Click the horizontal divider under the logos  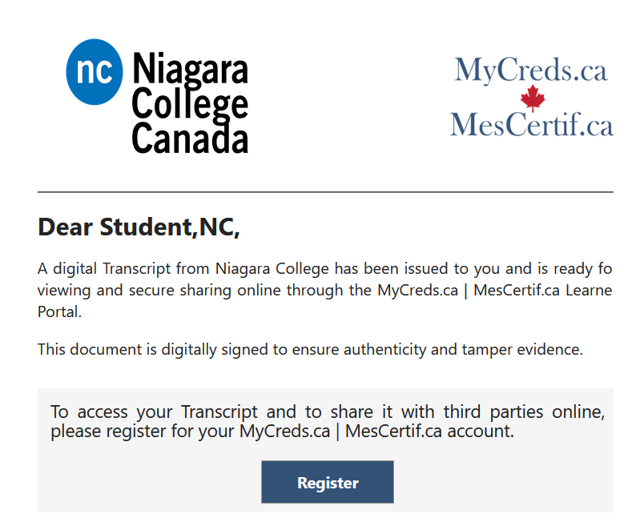click(325, 191)
